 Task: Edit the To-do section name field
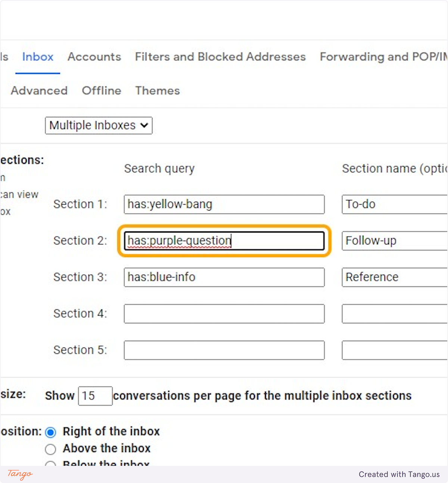click(x=394, y=204)
